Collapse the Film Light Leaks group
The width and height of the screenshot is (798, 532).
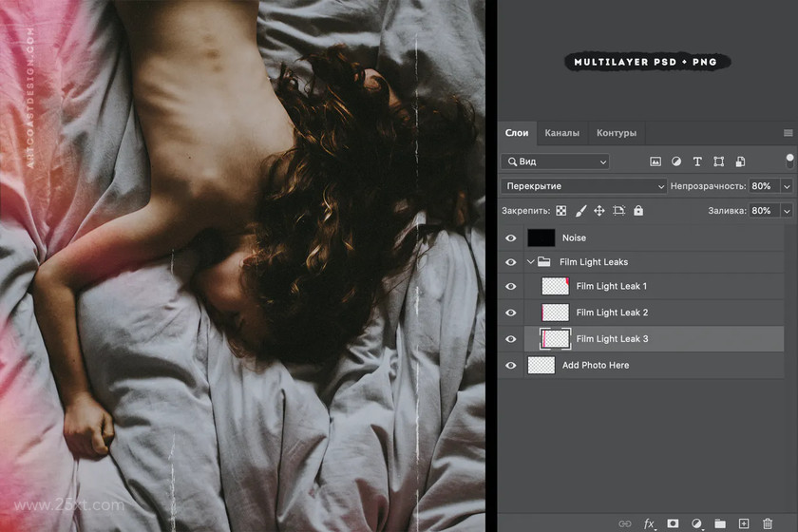[530, 261]
